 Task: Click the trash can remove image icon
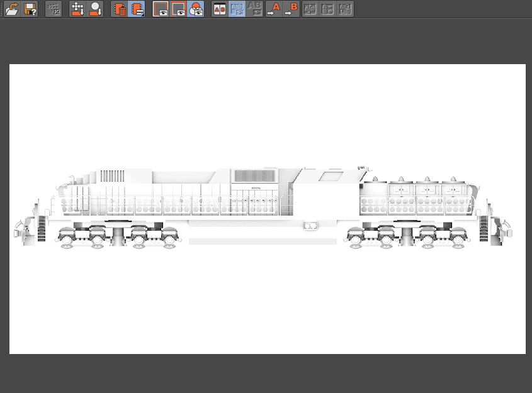coord(119,9)
